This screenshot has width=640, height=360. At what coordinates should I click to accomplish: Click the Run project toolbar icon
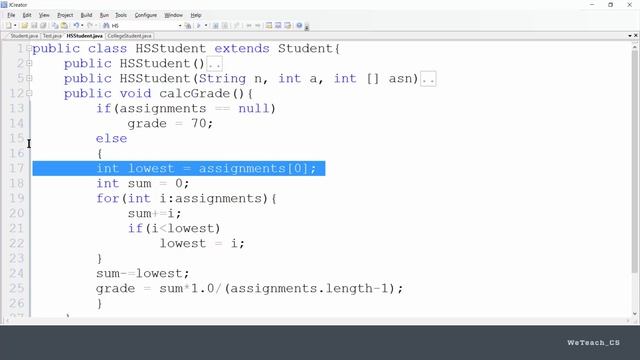tap(199, 26)
